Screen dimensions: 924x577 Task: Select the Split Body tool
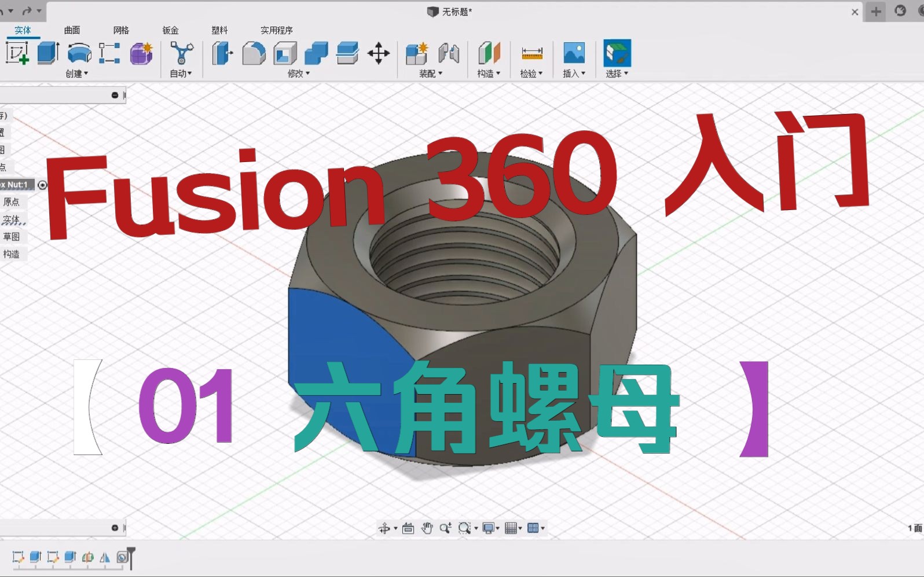347,53
